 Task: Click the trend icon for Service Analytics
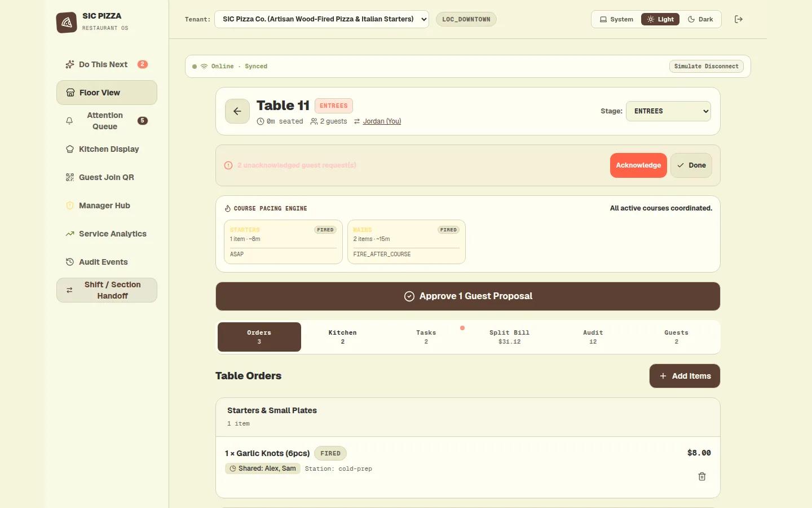70,234
